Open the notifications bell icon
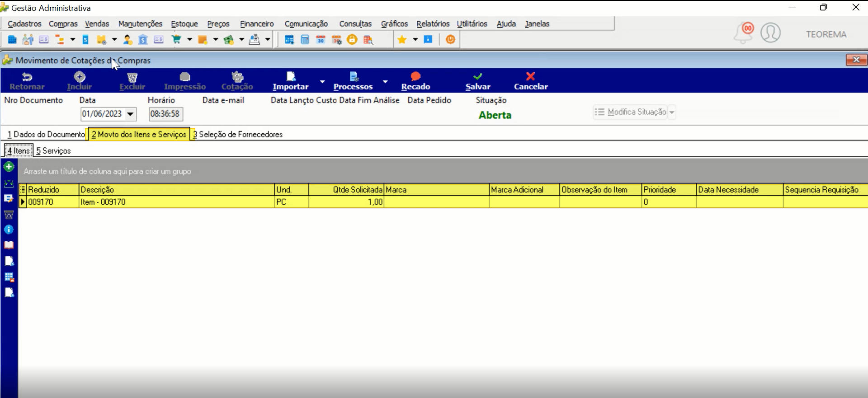This screenshot has width=868, height=398. tap(744, 33)
